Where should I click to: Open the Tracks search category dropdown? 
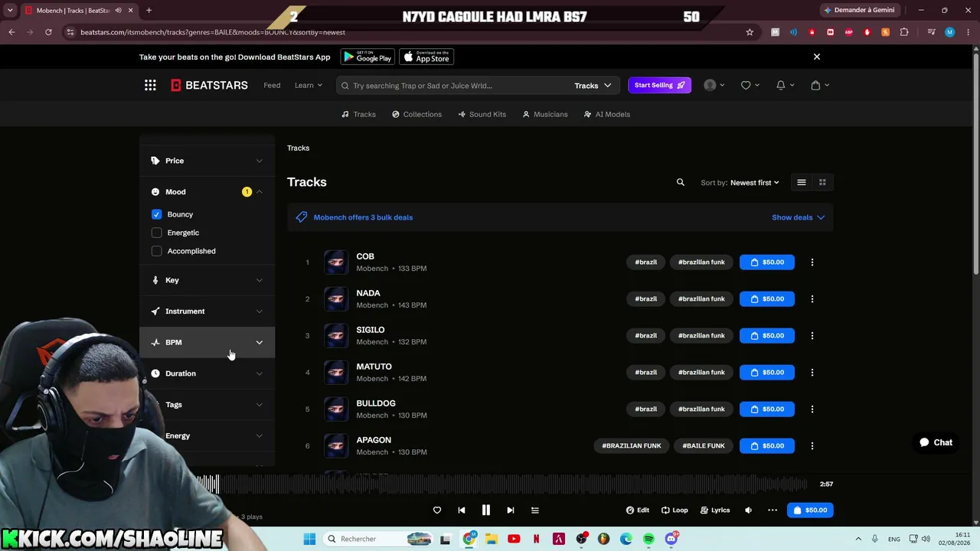coord(593,86)
